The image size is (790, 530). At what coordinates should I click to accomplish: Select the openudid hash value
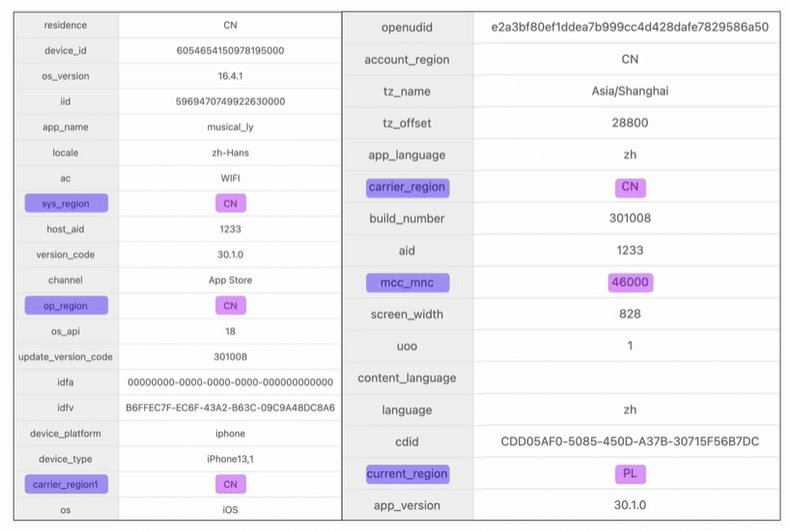[x=629, y=27]
